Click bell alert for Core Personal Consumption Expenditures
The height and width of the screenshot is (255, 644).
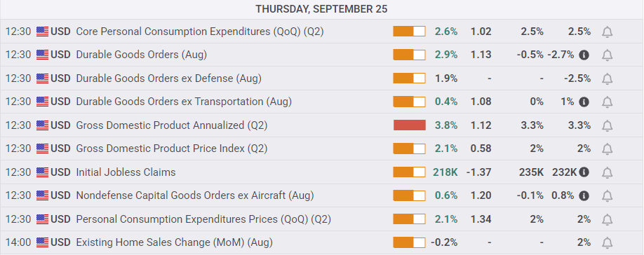point(607,32)
